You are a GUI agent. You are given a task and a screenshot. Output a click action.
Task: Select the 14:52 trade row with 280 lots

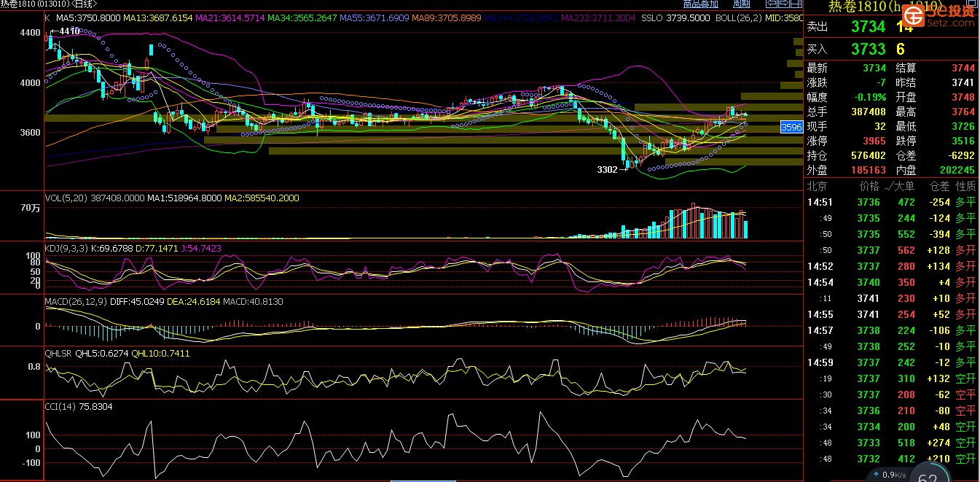(892, 266)
